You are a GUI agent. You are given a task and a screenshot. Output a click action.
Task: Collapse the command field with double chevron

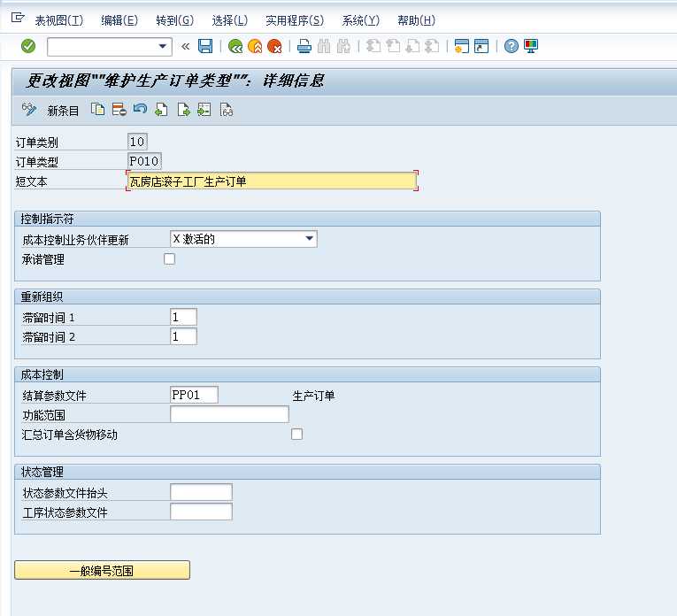tap(186, 46)
